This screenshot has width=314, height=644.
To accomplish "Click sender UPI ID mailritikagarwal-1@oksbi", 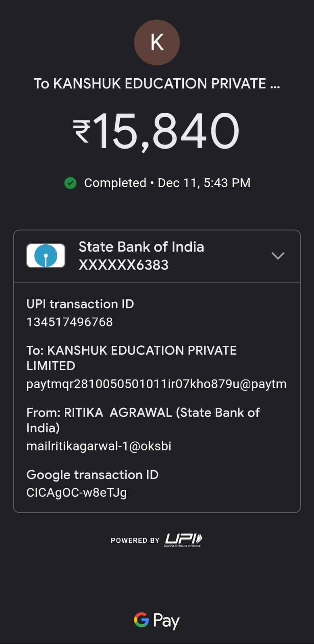I will pyautogui.click(x=99, y=446).
